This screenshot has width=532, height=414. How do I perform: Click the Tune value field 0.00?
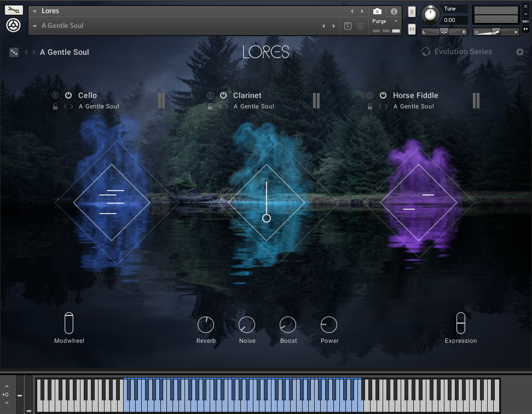(455, 20)
